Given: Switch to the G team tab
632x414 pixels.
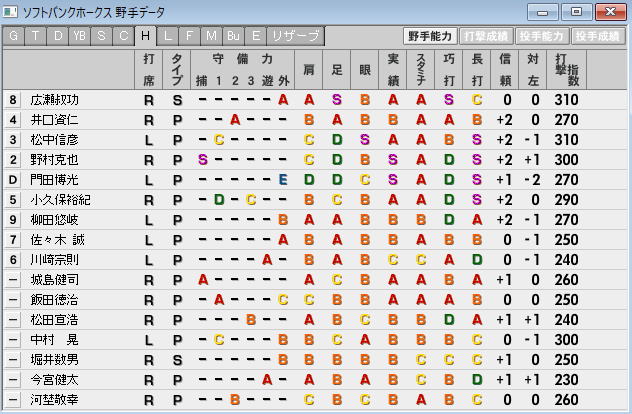Looking at the screenshot, I should pos(13,36).
